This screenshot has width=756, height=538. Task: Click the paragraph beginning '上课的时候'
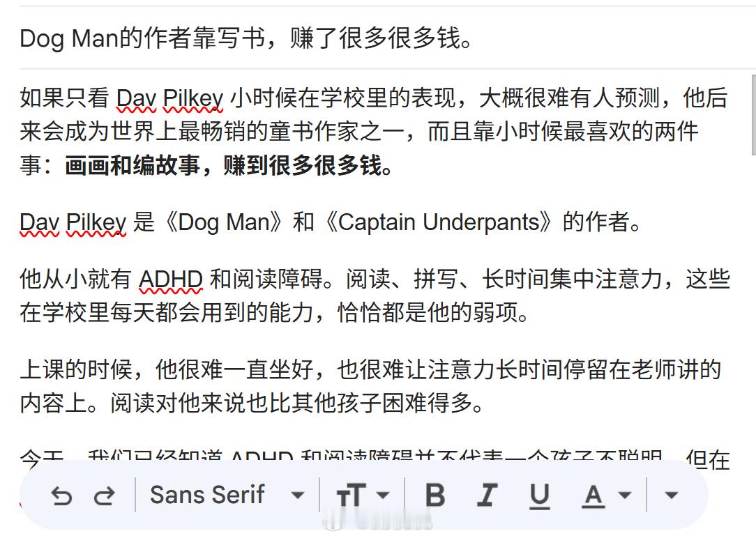coord(370,386)
